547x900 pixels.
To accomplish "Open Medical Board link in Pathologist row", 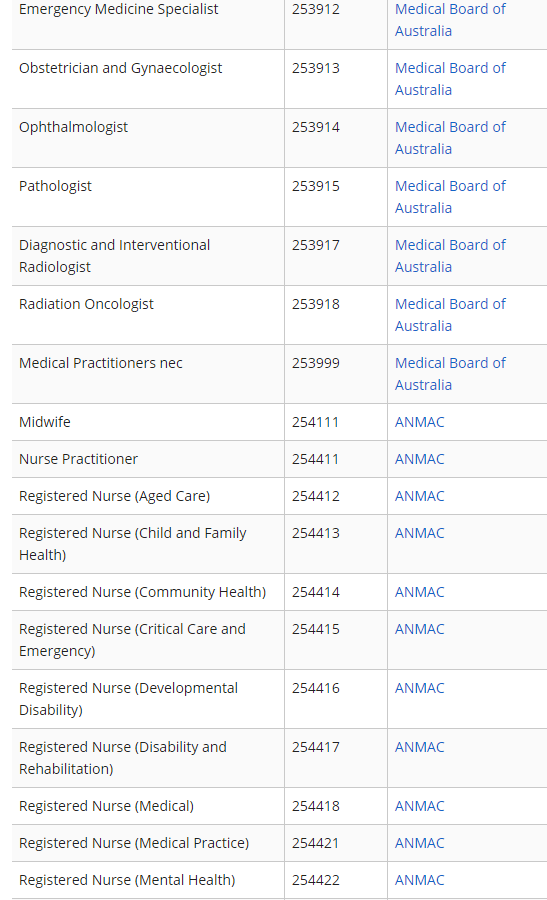I will 450,197.
